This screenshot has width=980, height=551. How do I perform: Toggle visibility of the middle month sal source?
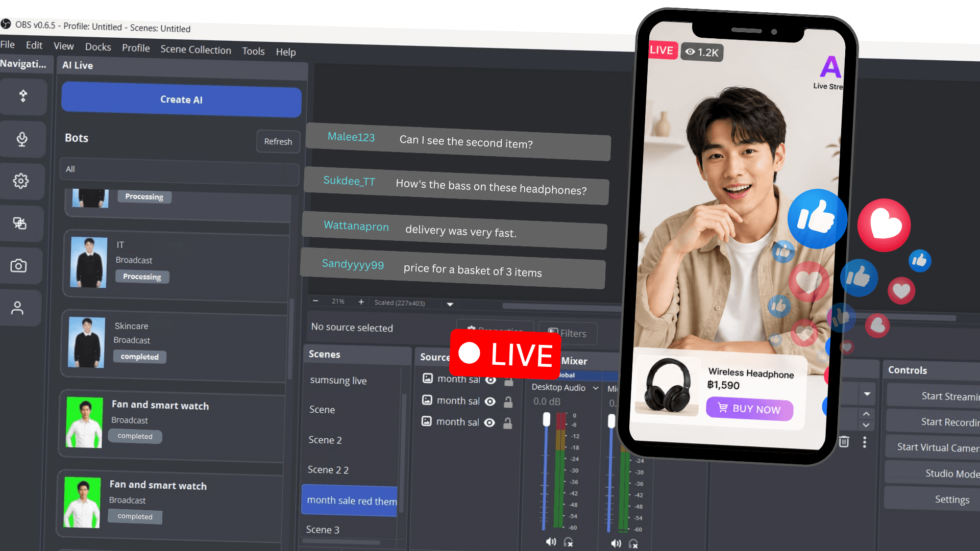click(490, 402)
